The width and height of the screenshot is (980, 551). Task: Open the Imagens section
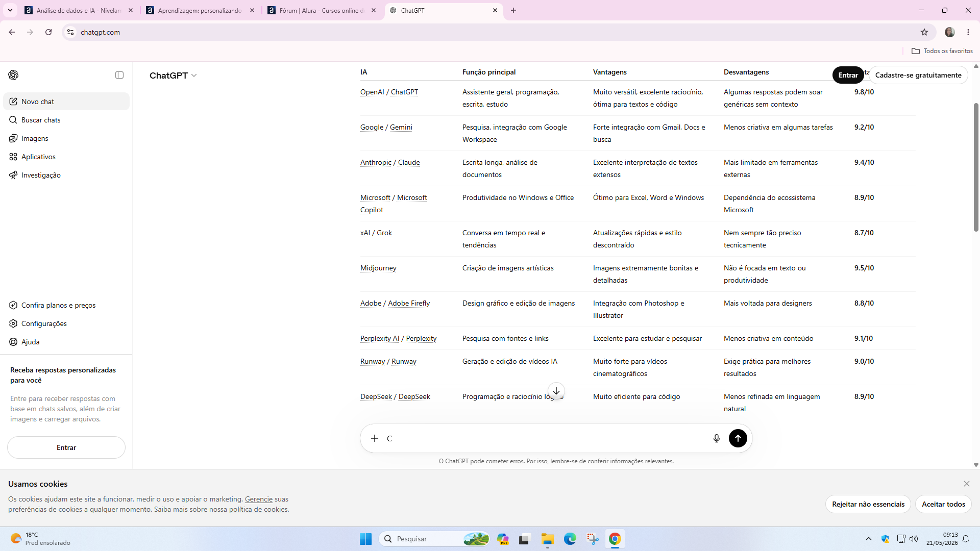(66, 138)
